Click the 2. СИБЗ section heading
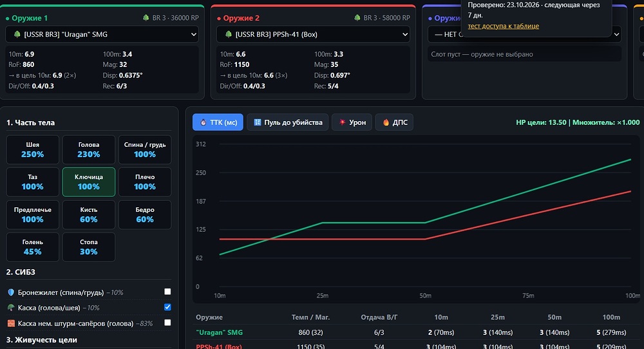The height and width of the screenshot is (349, 644). pyautogui.click(x=21, y=272)
